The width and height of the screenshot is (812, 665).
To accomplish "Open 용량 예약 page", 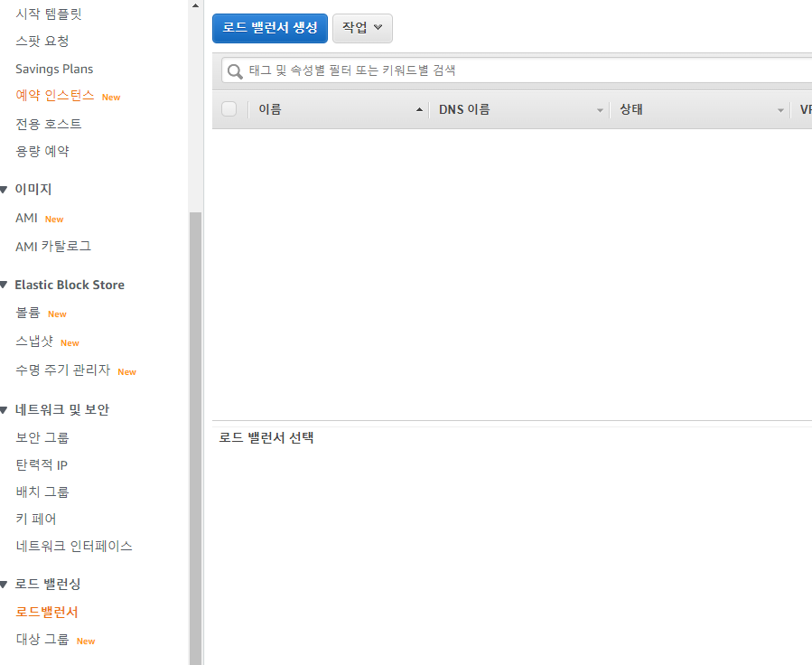I will click(x=42, y=151).
